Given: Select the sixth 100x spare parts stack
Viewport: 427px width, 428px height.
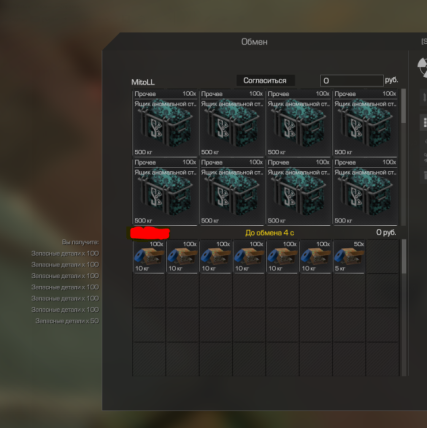Looking at the screenshot, I should (316, 257).
